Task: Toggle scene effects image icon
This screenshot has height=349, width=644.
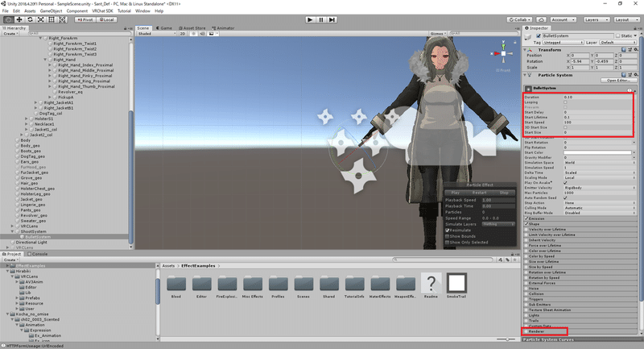Action: 212,33
